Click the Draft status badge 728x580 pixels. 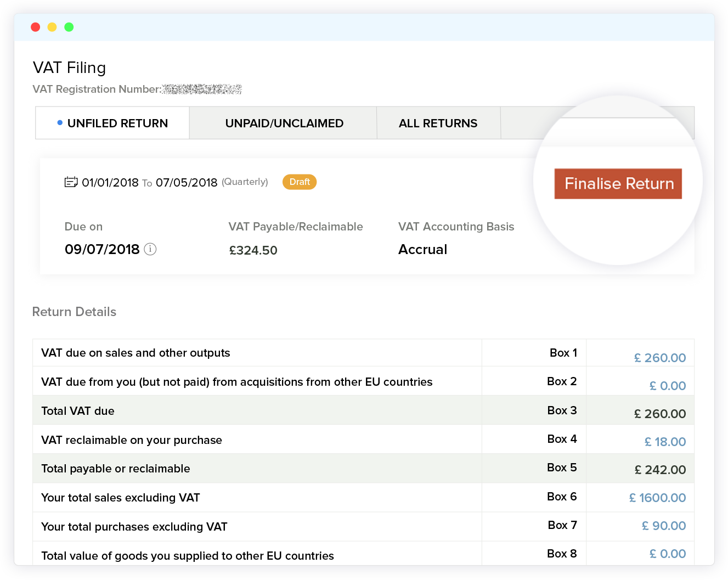pos(300,182)
